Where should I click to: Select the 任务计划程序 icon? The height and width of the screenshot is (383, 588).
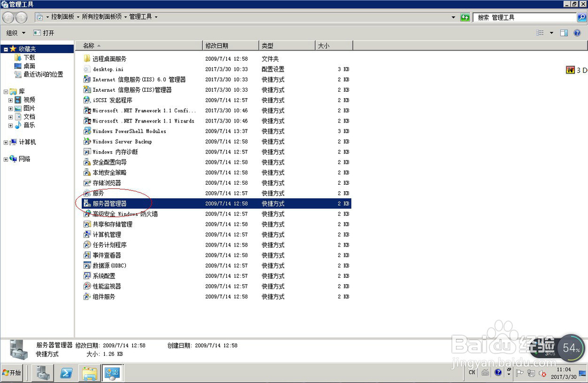coord(87,245)
